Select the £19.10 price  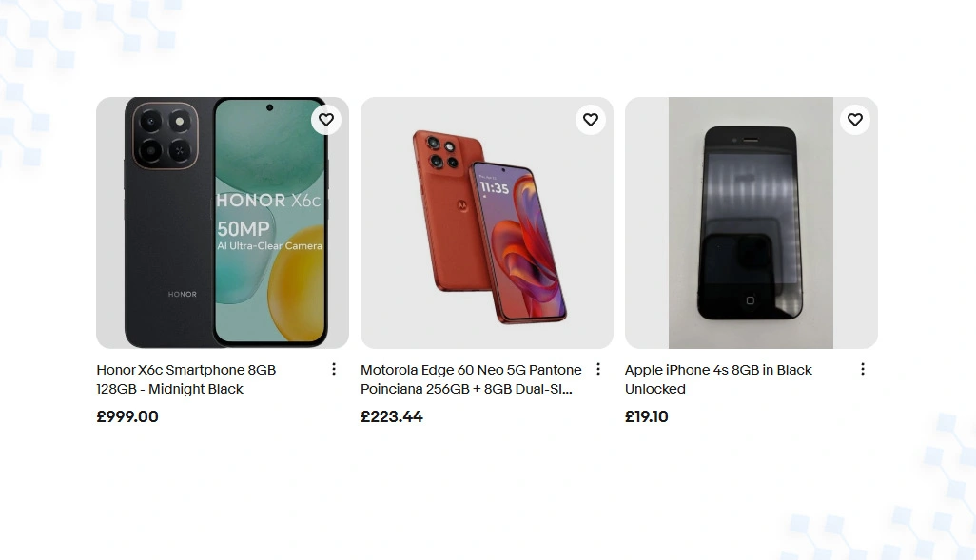(647, 416)
